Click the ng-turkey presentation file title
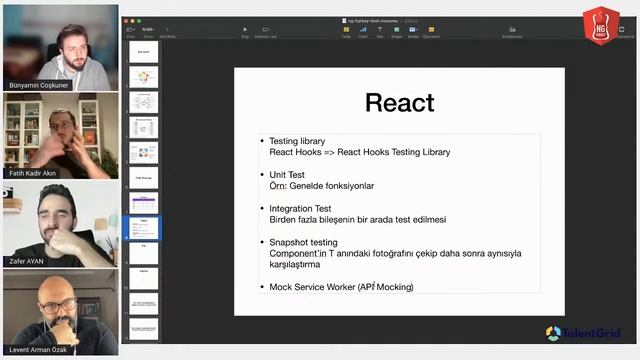640x360 pixels. click(x=373, y=20)
